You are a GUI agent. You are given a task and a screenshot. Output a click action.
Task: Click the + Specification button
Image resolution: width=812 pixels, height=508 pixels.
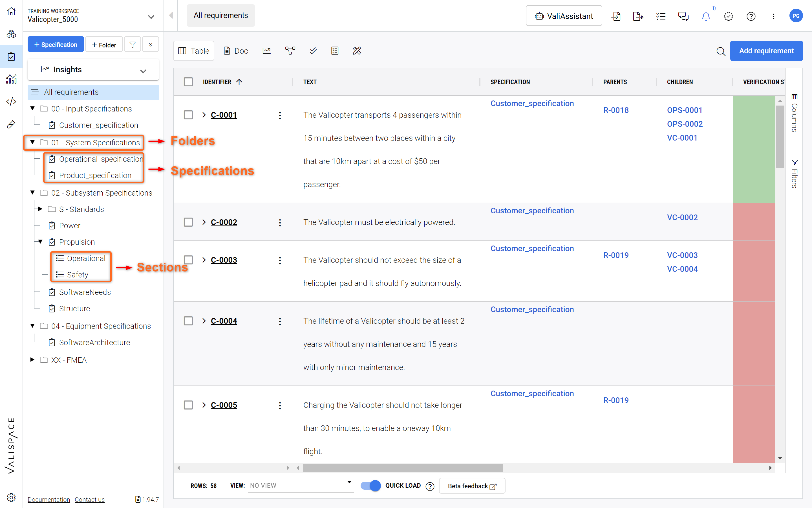coord(56,44)
